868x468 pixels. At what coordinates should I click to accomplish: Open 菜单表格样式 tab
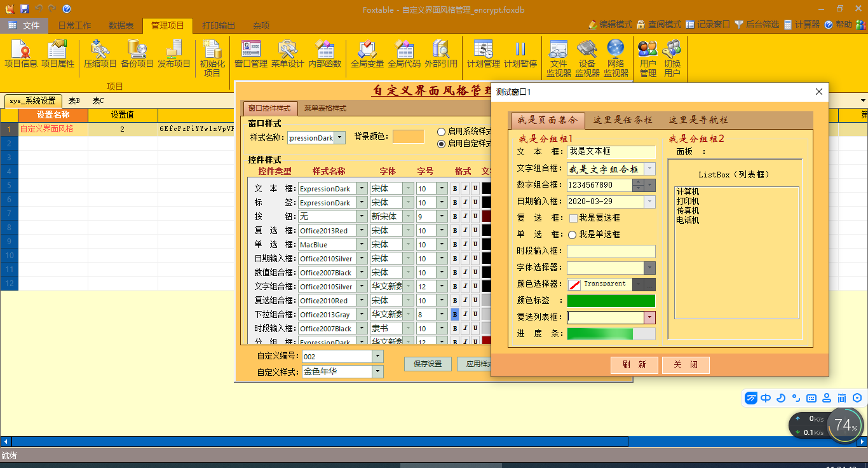point(325,108)
